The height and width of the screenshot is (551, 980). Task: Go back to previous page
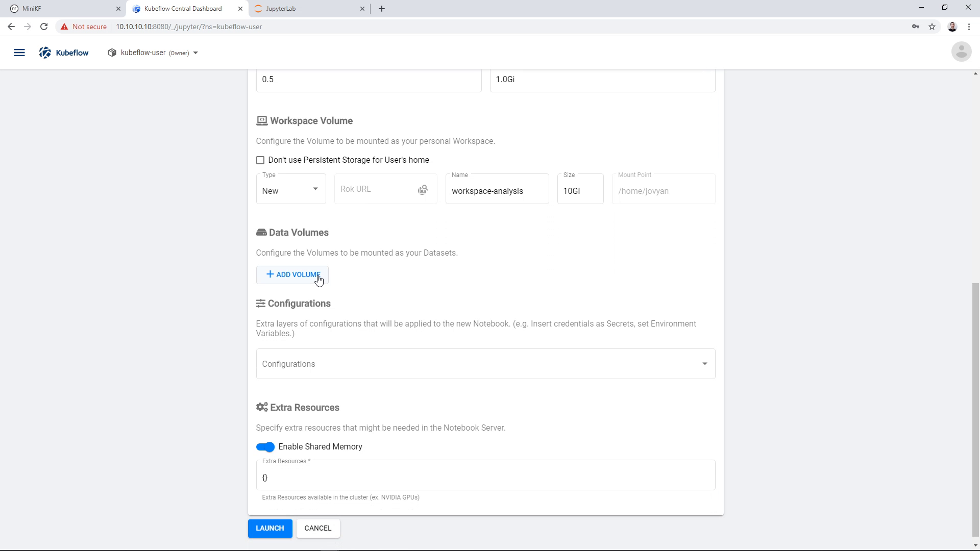11,27
